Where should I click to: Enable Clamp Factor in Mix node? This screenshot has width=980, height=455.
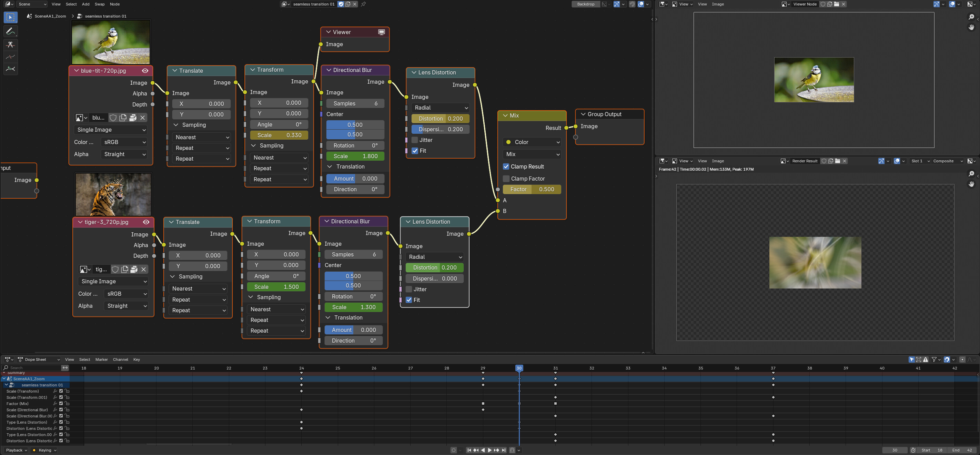(x=506, y=179)
